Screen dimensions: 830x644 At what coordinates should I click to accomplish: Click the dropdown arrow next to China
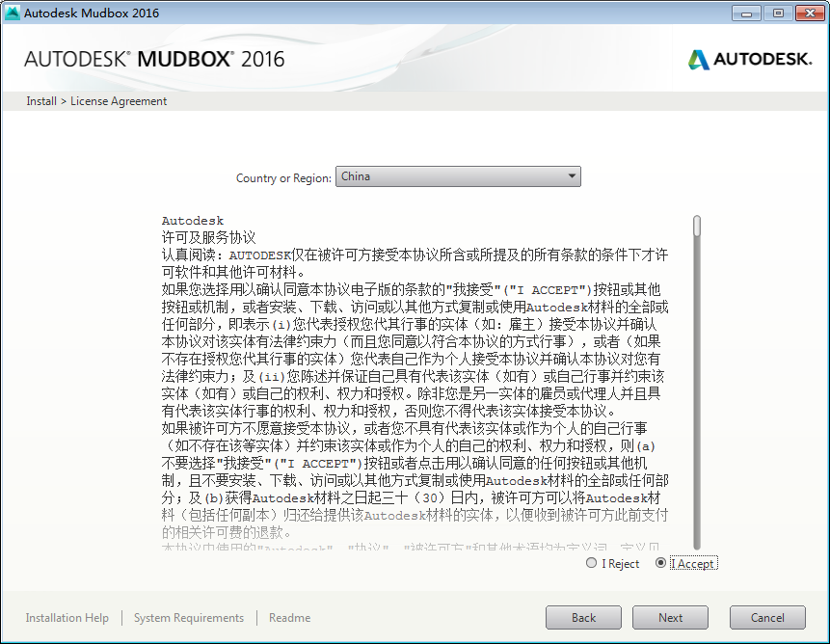coord(573,175)
